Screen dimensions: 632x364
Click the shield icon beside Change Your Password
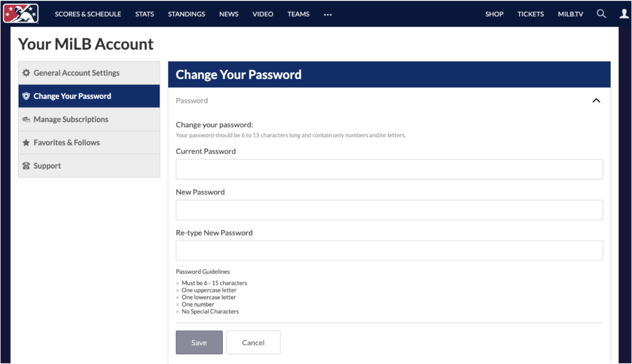coord(26,96)
